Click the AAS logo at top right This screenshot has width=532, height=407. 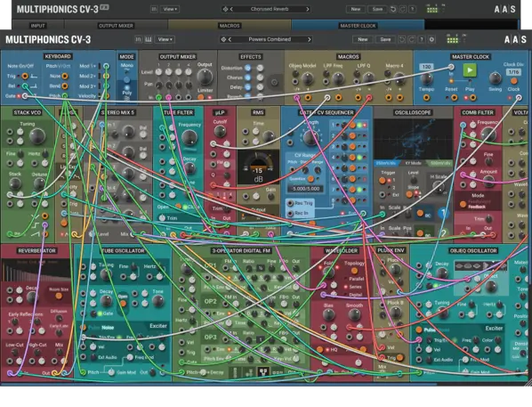click(x=515, y=39)
